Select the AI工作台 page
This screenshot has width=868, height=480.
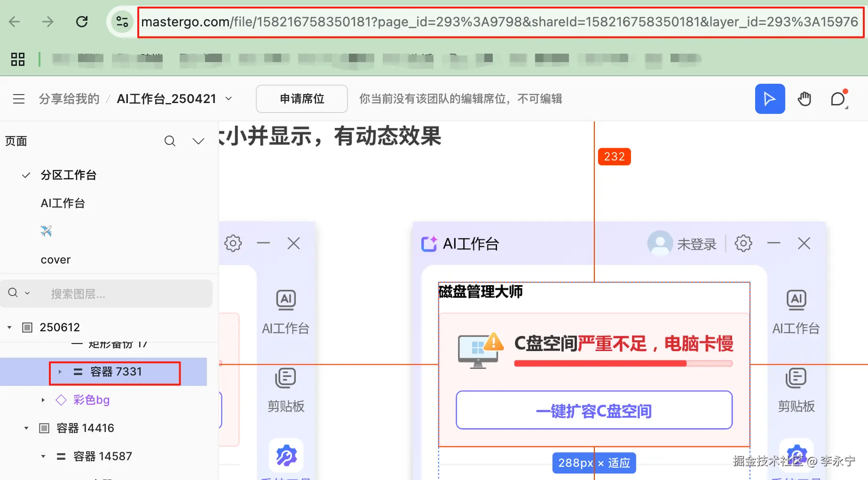tap(63, 203)
